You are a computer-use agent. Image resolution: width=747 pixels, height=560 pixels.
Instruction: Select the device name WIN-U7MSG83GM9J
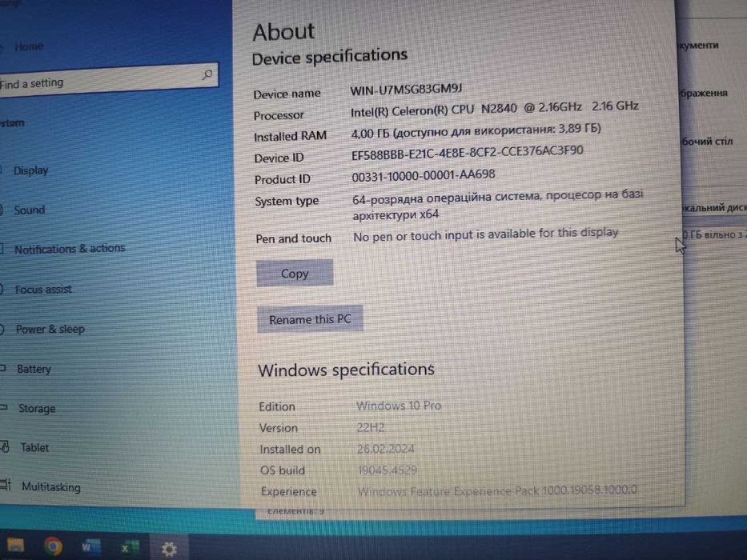406,89
